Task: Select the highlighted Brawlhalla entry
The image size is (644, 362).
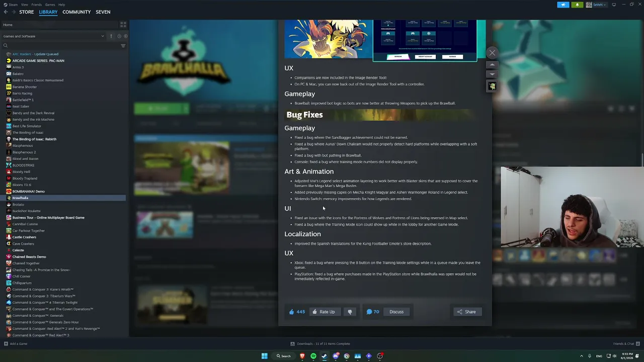Action: tap(63, 198)
